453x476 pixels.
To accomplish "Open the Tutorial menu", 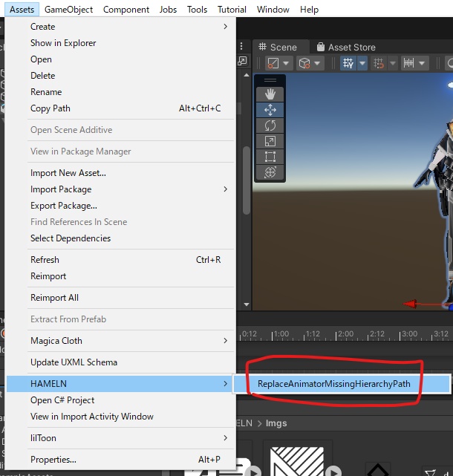I will point(232,10).
